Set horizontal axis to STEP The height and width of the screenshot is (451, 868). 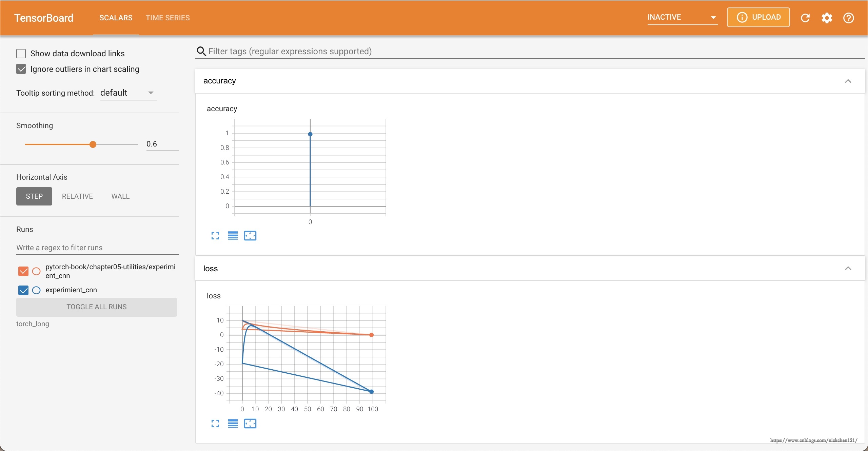click(x=34, y=196)
